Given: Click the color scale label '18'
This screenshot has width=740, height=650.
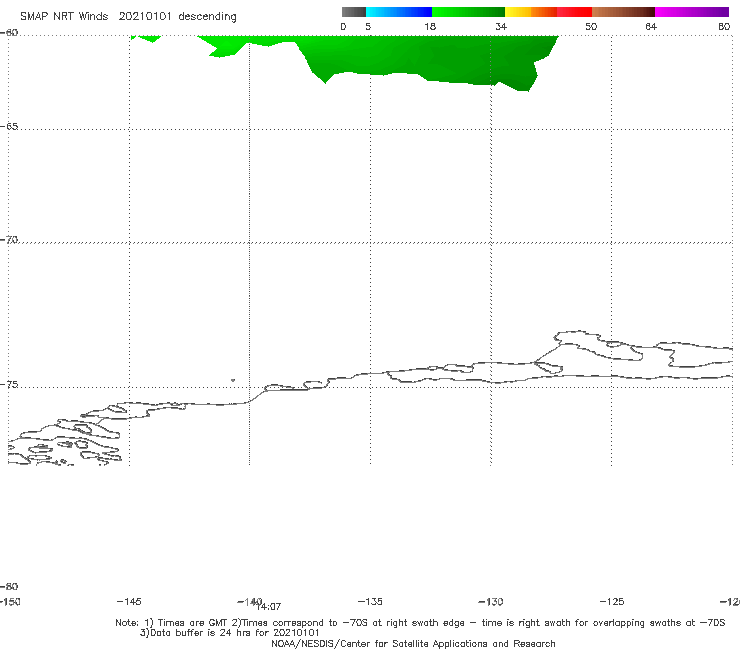Looking at the screenshot, I should [430, 27].
